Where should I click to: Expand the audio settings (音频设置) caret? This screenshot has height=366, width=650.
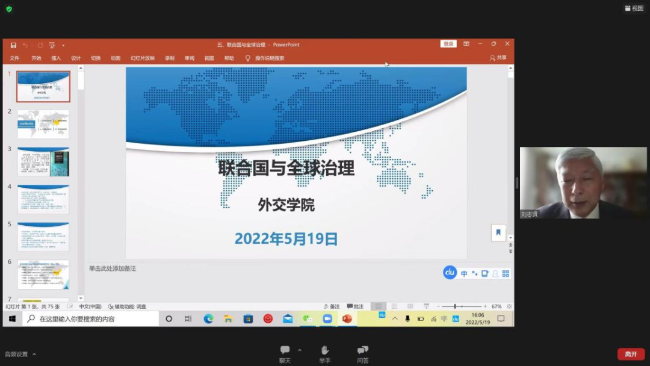point(34,354)
